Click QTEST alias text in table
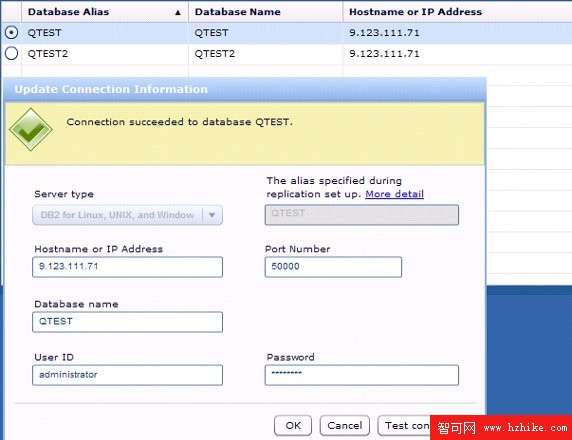 pos(45,33)
